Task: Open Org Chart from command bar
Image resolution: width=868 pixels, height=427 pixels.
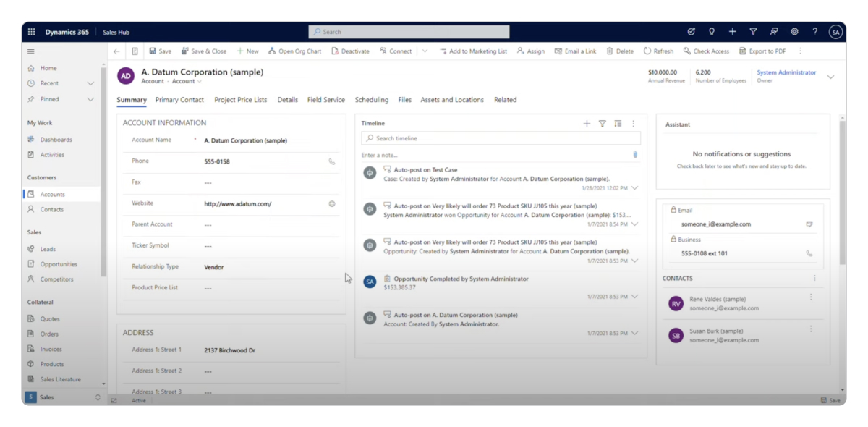Action: click(x=294, y=51)
